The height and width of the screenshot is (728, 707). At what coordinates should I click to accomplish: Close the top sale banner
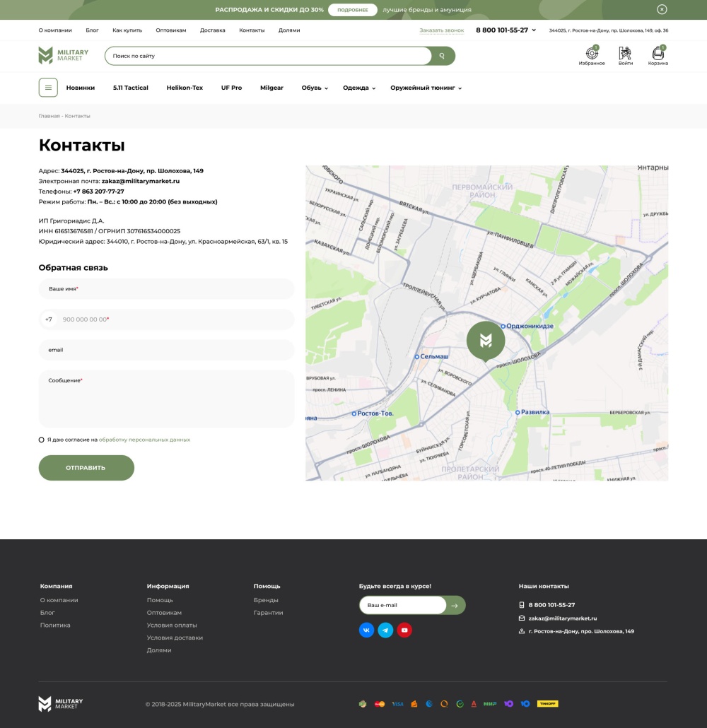click(662, 10)
